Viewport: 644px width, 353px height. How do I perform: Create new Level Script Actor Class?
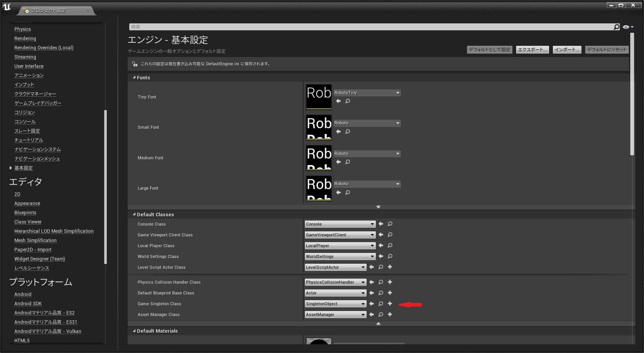pyautogui.click(x=390, y=267)
